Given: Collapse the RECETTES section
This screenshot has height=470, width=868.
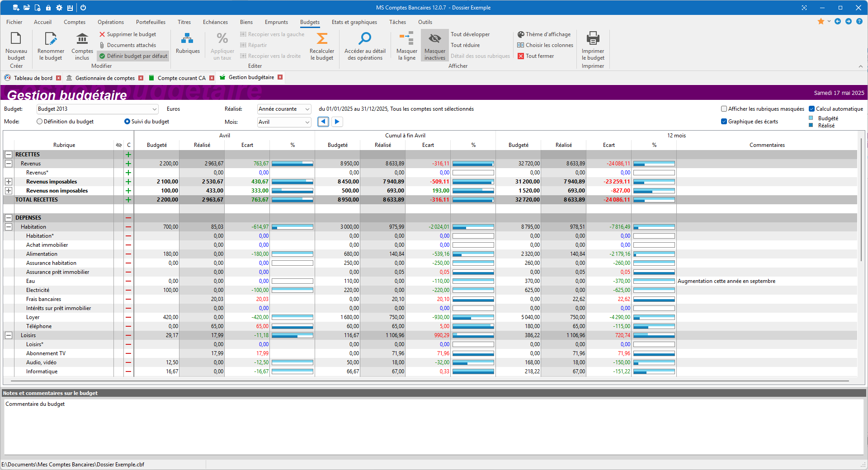Looking at the screenshot, I should pyautogui.click(x=9, y=155).
